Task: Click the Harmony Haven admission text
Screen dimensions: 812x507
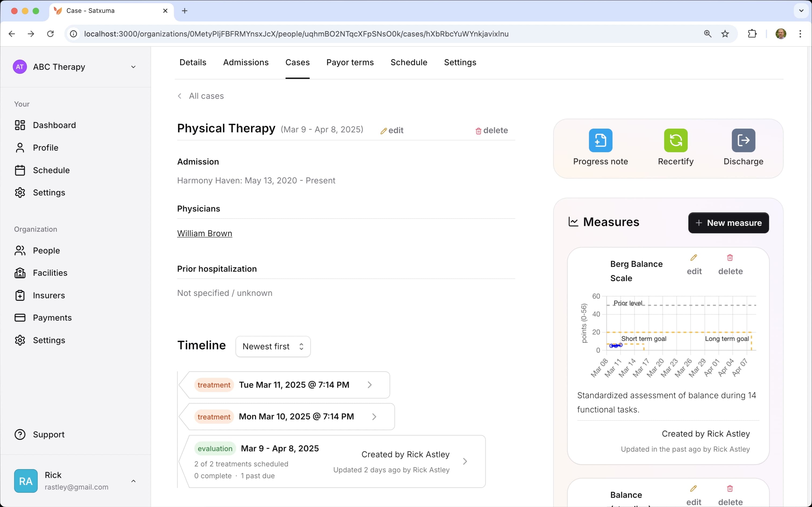Action: pyautogui.click(x=256, y=180)
